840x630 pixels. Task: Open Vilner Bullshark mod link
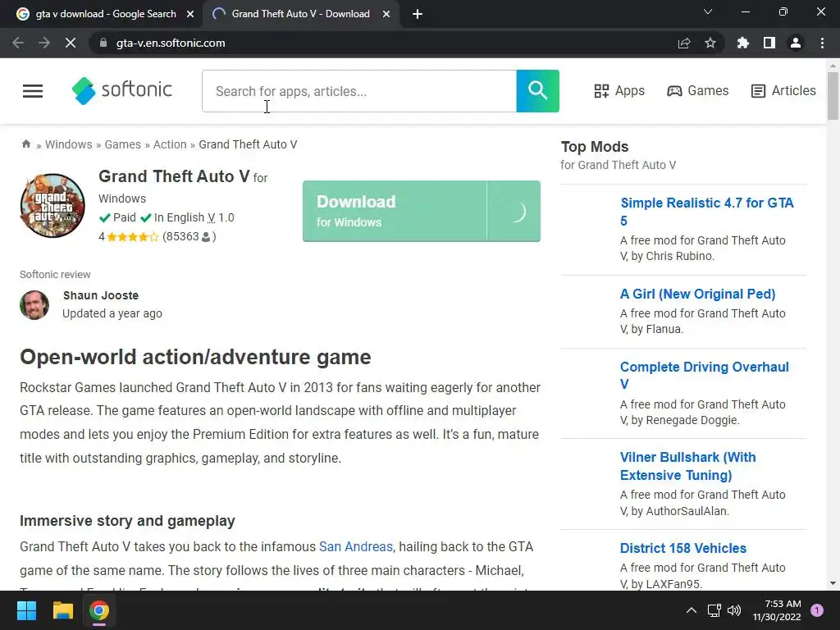(x=688, y=466)
